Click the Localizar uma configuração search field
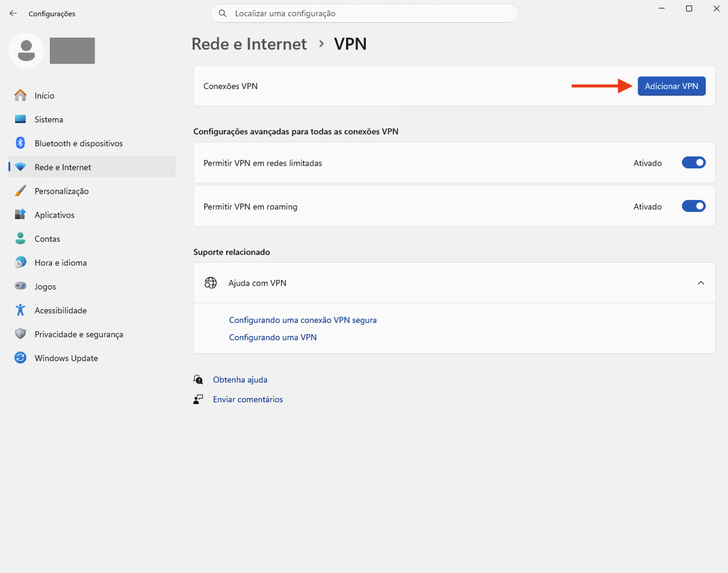The height and width of the screenshot is (573, 728). coord(364,13)
